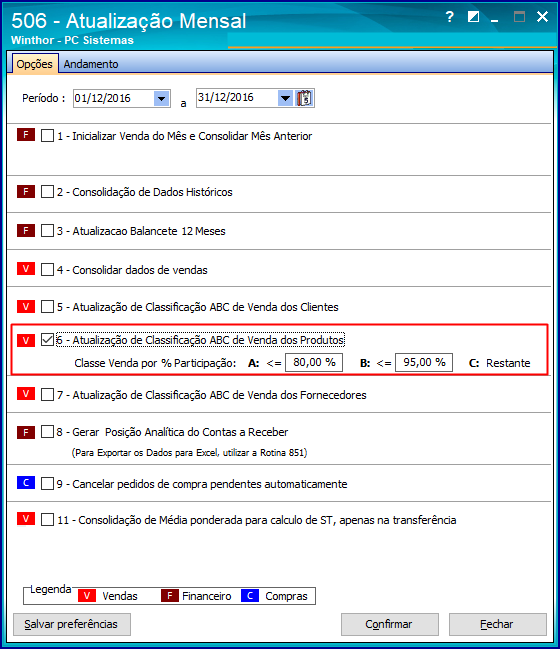Enable 1 - Inicializar Venda do Mês checkbox
Screen dimensions: 560x649
tap(48, 136)
